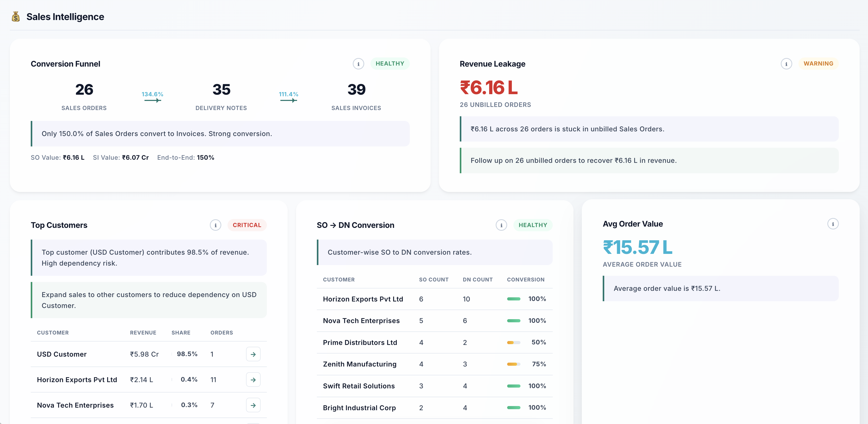
Task: Open info icon on Conversion Funnel card
Action: (x=358, y=64)
